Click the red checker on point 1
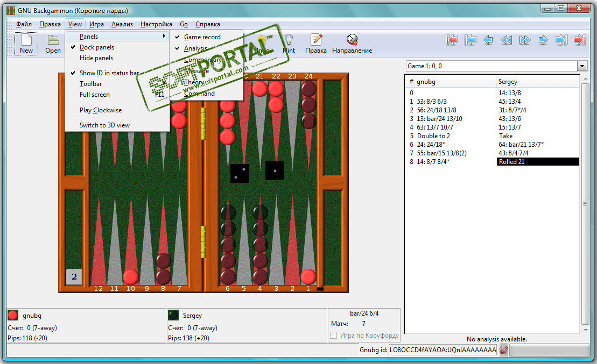The height and width of the screenshot is (364, 597). (x=308, y=277)
